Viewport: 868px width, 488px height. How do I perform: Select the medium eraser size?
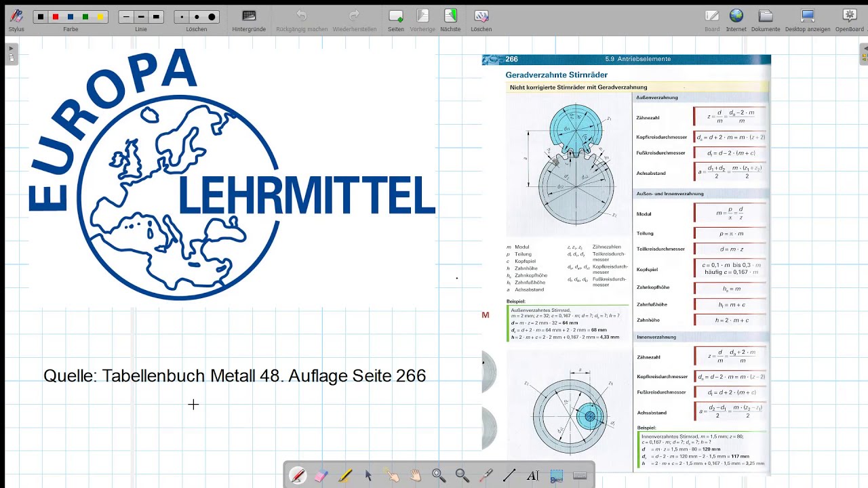click(x=197, y=17)
